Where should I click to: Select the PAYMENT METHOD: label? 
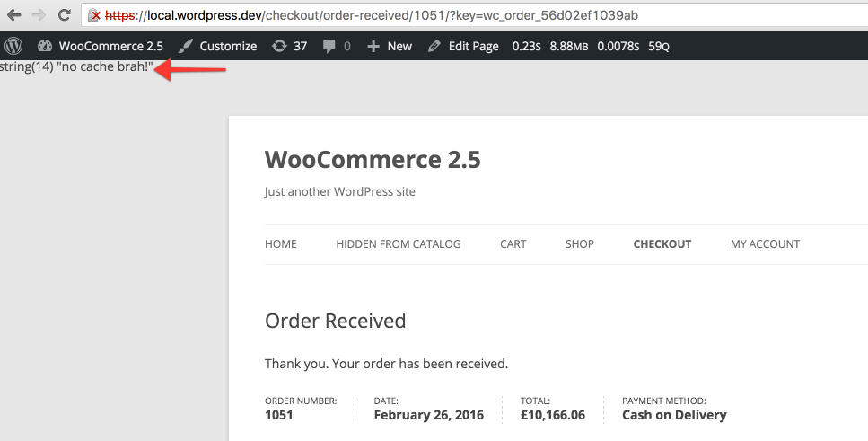pyautogui.click(x=664, y=401)
